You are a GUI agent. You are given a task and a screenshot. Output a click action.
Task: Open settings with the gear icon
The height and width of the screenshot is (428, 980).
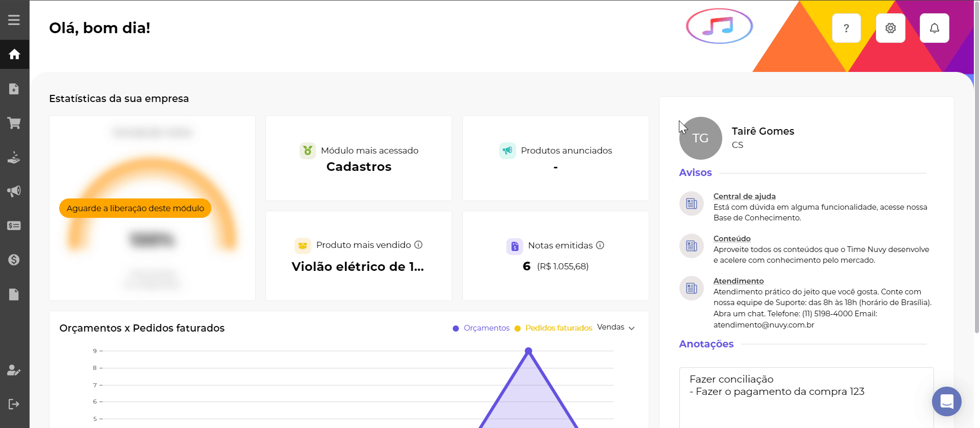(x=890, y=28)
